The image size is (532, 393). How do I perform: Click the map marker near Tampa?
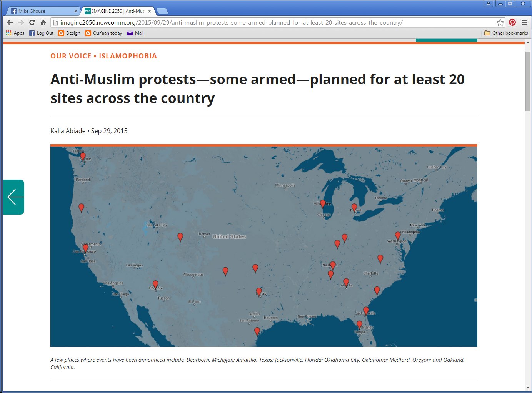click(359, 325)
